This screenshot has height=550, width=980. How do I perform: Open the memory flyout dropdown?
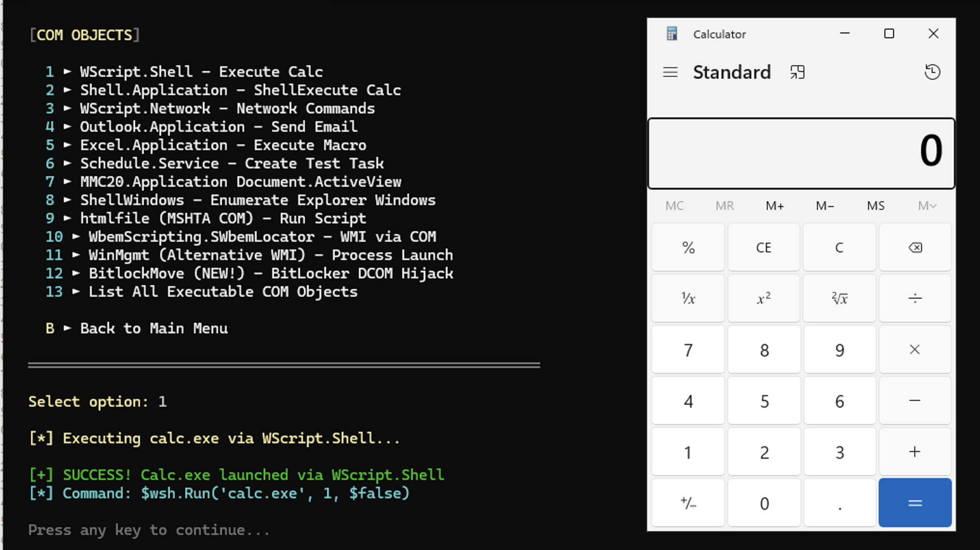tap(926, 206)
